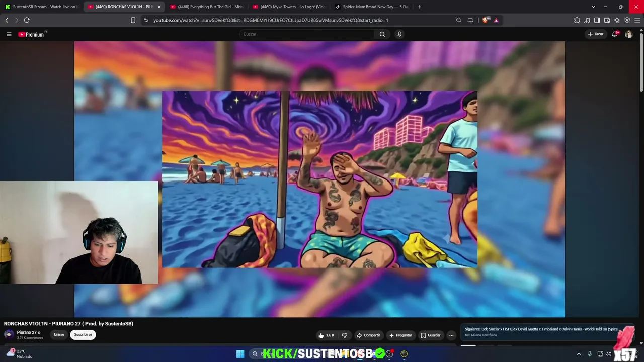Open more actions three-dot menu
The width and height of the screenshot is (644, 362).
coord(451,335)
